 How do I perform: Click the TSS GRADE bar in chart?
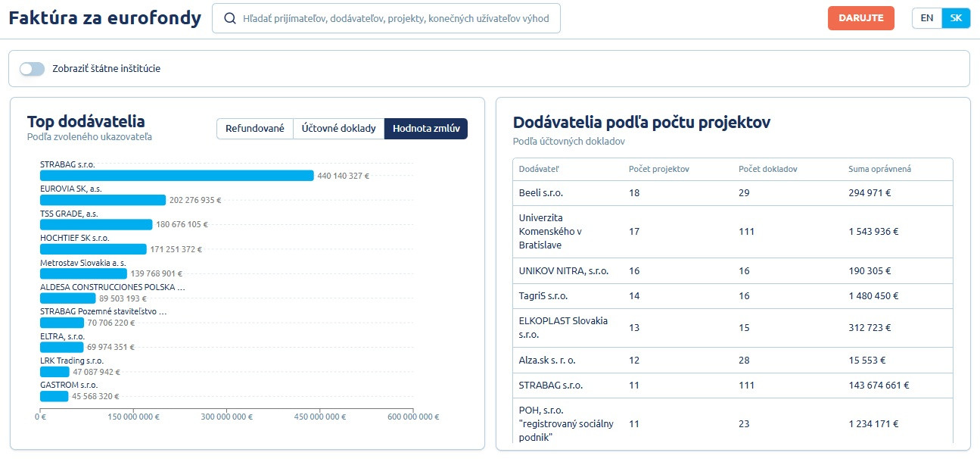click(x=95, y=225)
